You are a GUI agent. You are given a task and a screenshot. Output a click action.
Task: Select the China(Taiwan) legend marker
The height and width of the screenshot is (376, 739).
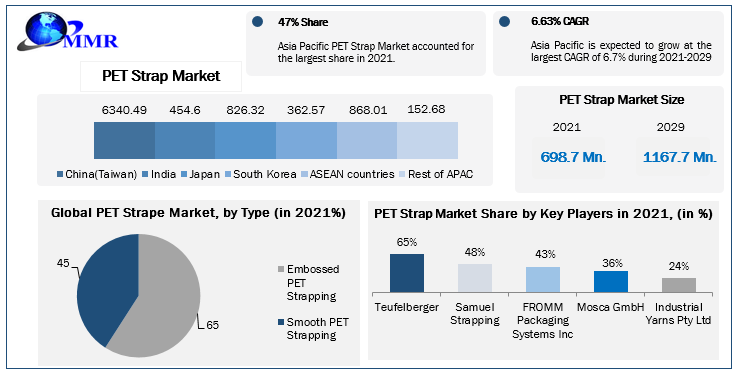coord(60,175)
